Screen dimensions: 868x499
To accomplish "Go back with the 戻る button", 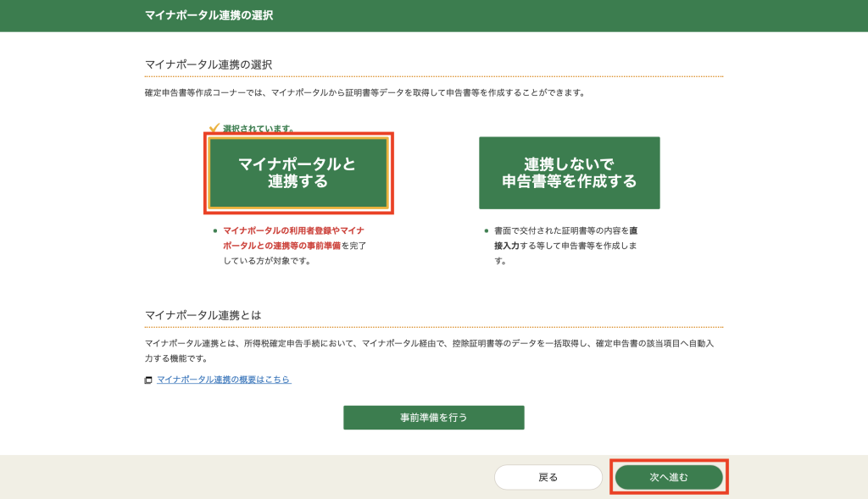I will tap(548, 477).
